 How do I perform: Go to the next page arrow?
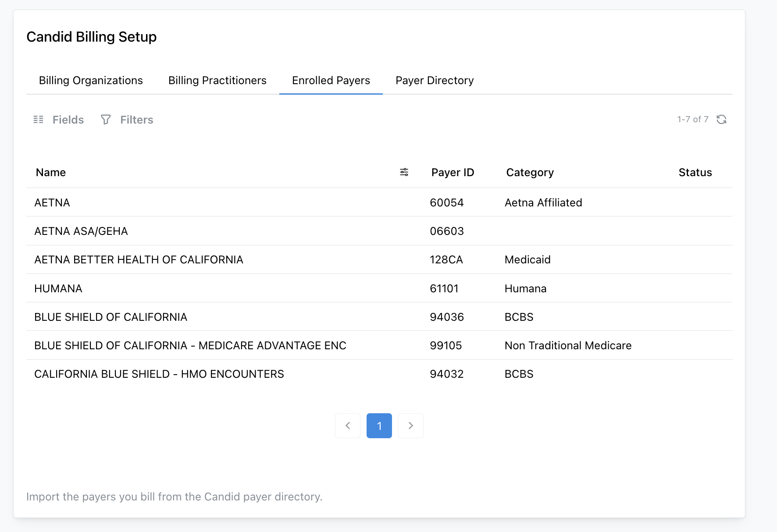click(x=411, y=426)
